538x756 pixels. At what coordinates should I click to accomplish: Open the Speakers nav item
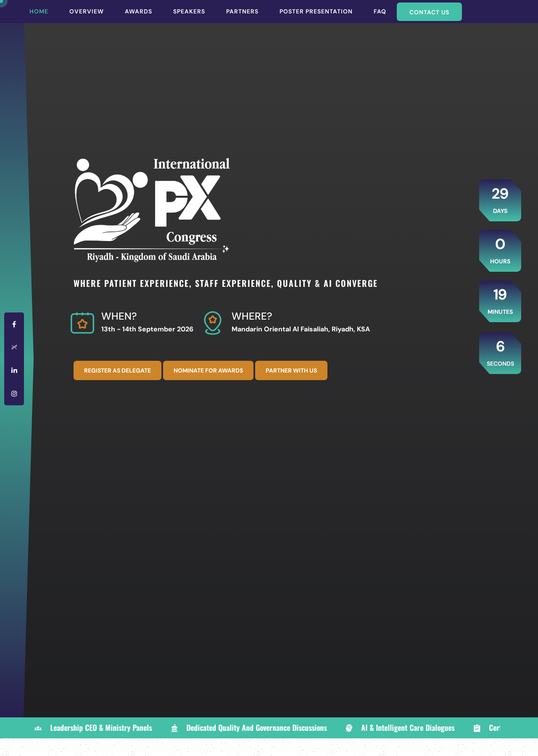[x=189, y=11]
